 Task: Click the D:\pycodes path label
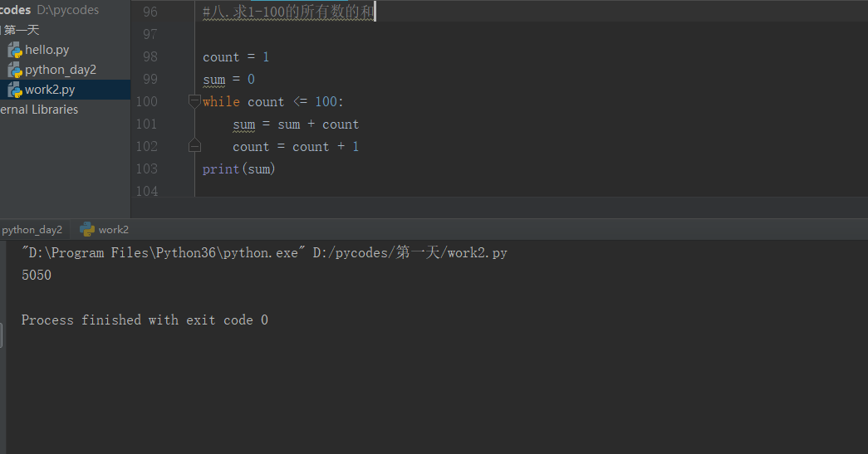pyautogui.click(x=67, y=10)
